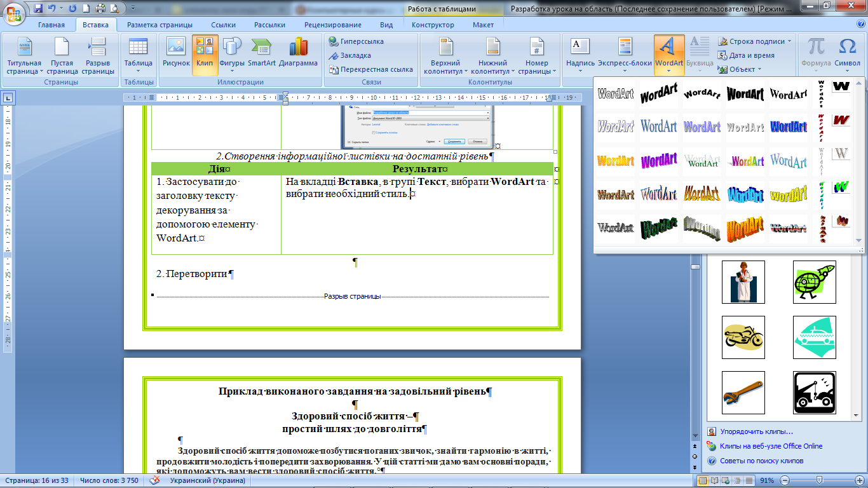The height and width of the screenshot is (488, 868).
Task: Click the Office button logo
Action: 14,13
